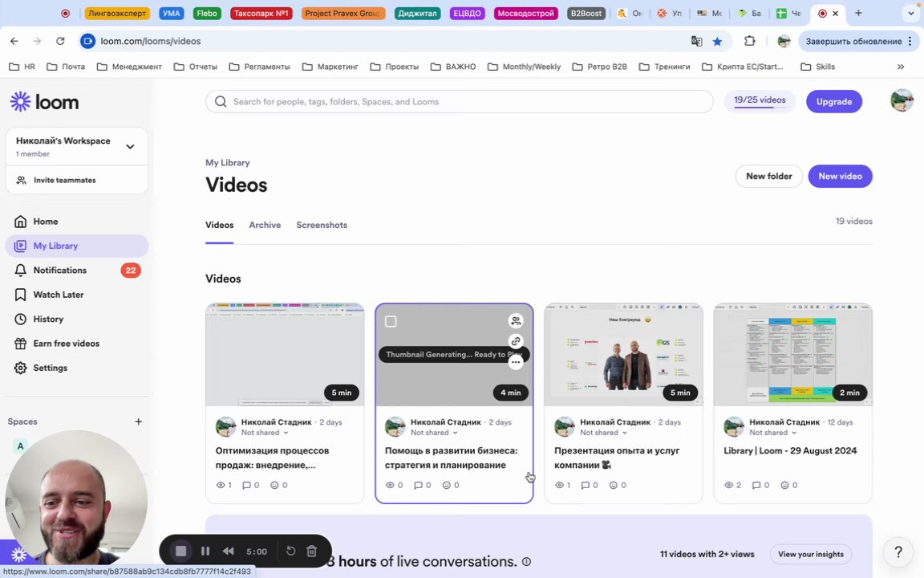This screenshot has width=924, height=578.
Task: Pause the Loom recording
Action: 205,552
